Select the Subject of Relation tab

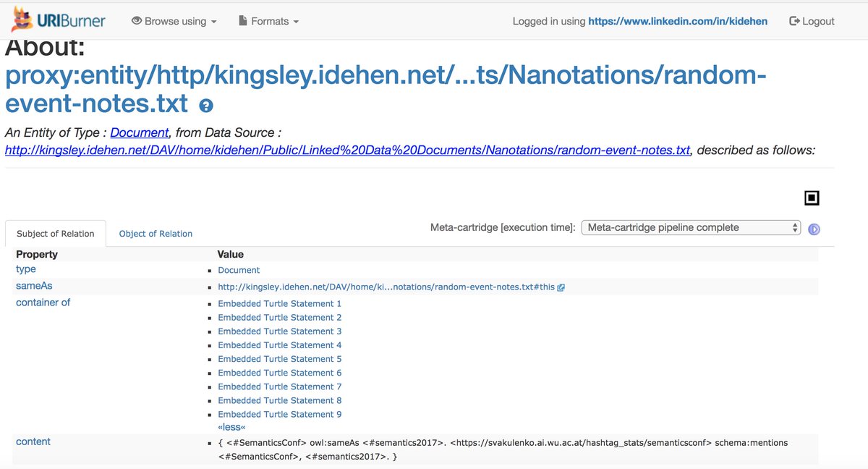pyautogui.click(x=55, y=233)
